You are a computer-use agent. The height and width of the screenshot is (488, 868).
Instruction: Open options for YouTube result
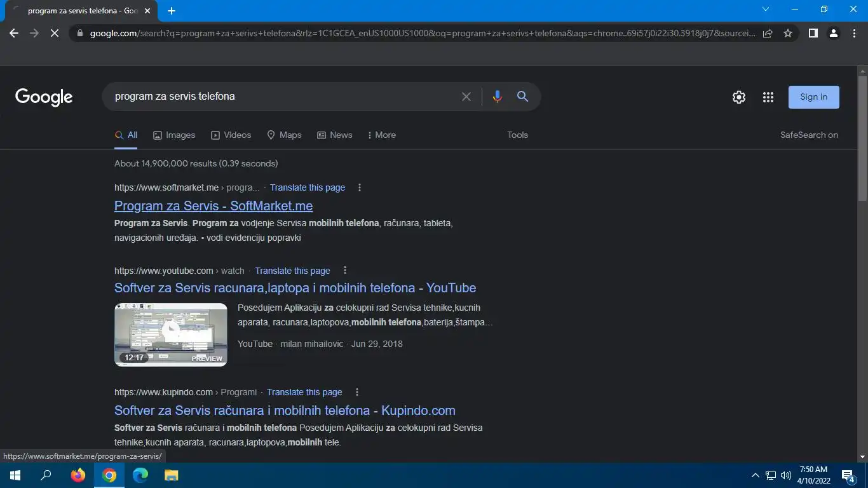pyautogui.click(x=345, y=270)
